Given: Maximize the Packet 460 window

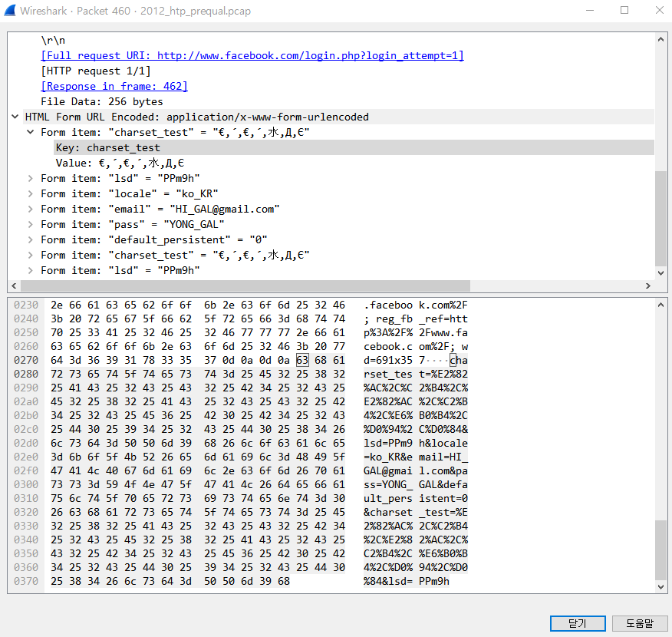Looking at the screenshot, I should tap(624, 10).
